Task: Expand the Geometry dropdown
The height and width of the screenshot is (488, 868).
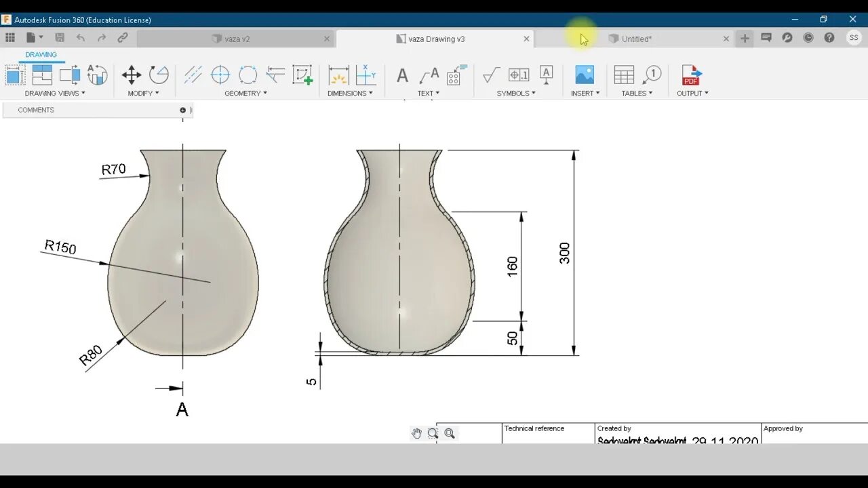Action: (245, 94)
